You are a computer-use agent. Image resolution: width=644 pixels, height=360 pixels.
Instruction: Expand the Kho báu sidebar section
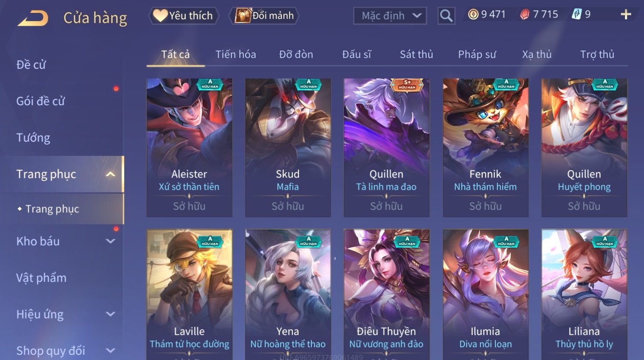coord(110,241)
